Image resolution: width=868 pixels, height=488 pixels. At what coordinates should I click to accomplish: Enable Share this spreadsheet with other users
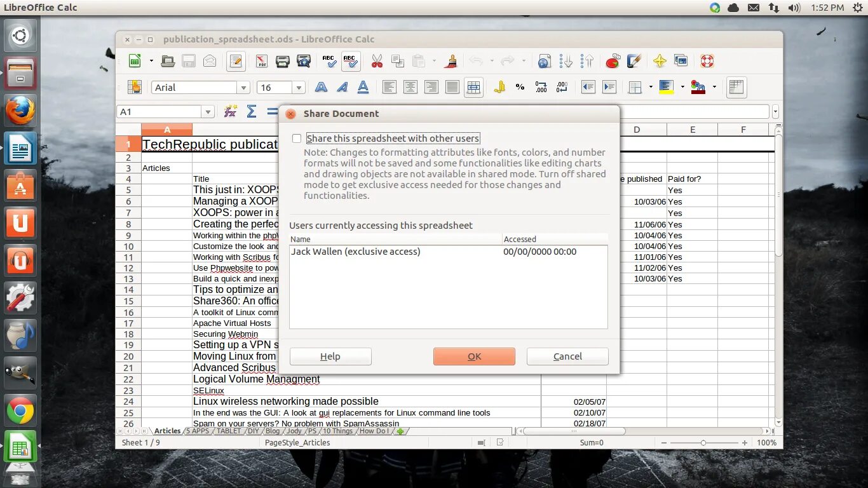297,139
